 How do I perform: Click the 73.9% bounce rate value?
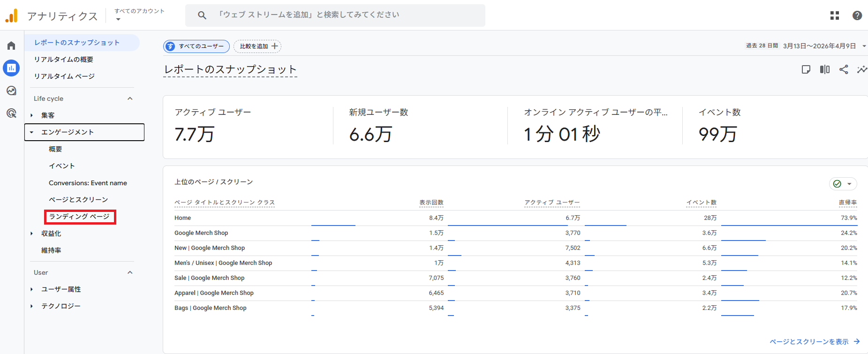pyautogui.click(x=849, y=218)
